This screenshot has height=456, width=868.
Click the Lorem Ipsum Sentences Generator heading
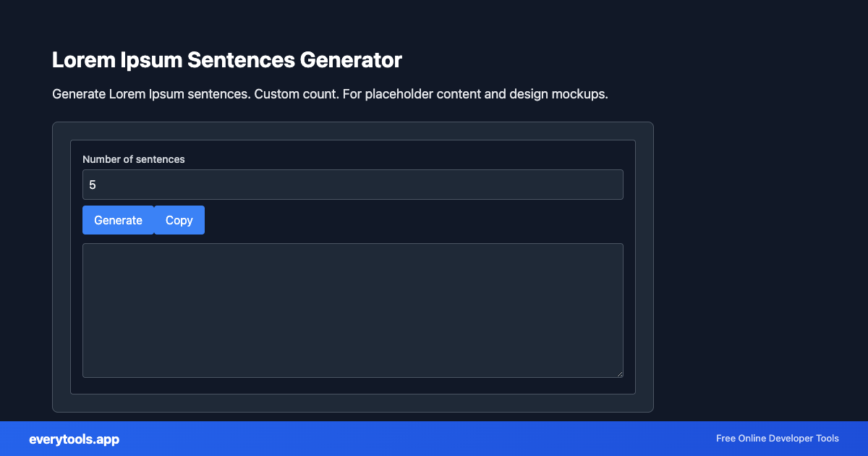(x=226, y=60)
